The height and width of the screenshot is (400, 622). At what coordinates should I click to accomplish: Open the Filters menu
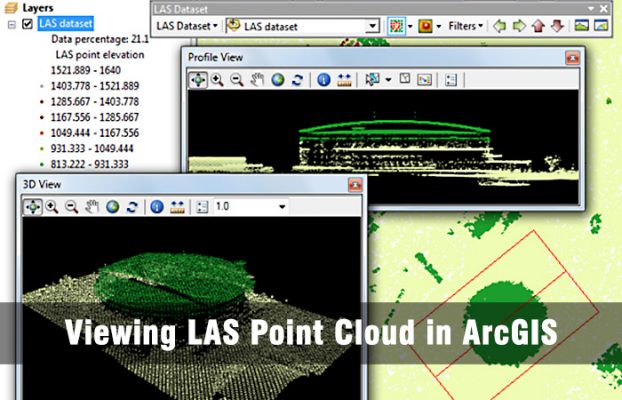[x=466, y=26]
